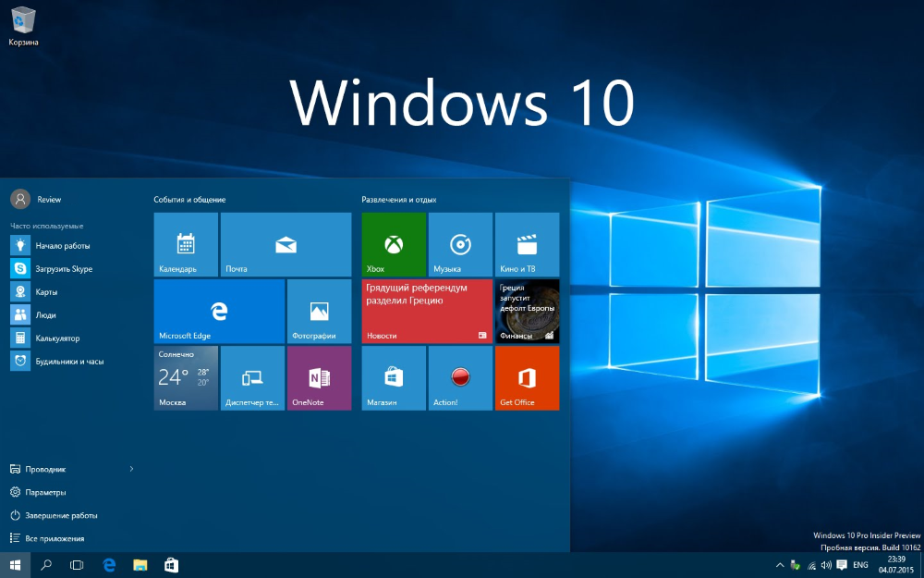Image resolution: width=924 pixels, height=578 pixels.
Task: Switch the ENG input language
Action: (x=860, y=564)
